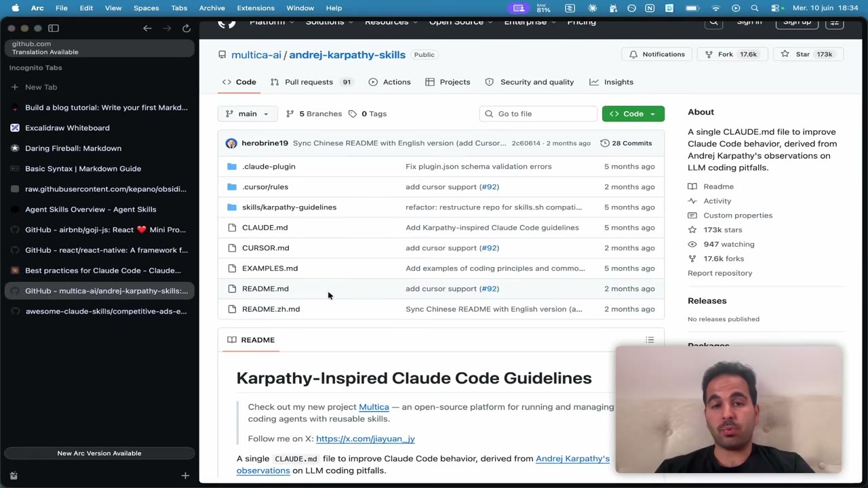The width and height of the screenshot is (868, 488).
Task: Switch to Best practices for Claude Code tab
Action: [99, 270]
